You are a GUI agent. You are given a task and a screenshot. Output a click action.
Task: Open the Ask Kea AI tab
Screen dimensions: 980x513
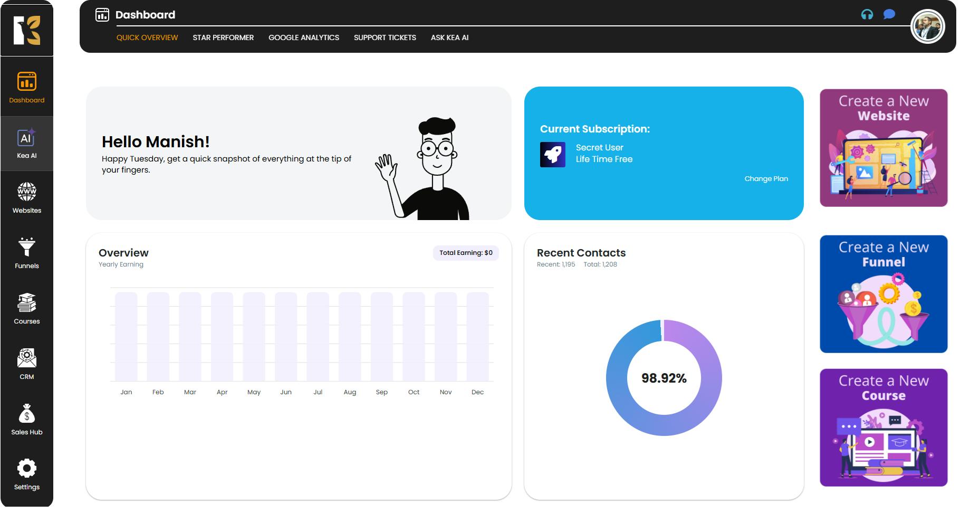[x=449, y=37]
